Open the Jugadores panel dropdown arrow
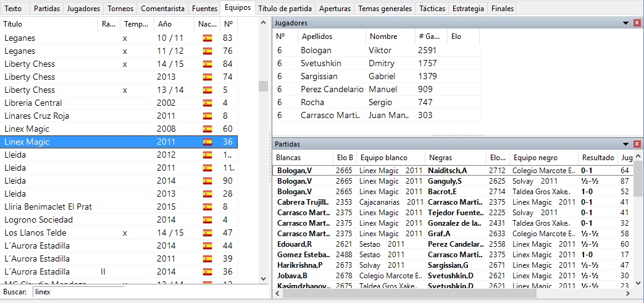Image resolution: width=644 pixels, height=303 pixels. (x=626, y=23)
